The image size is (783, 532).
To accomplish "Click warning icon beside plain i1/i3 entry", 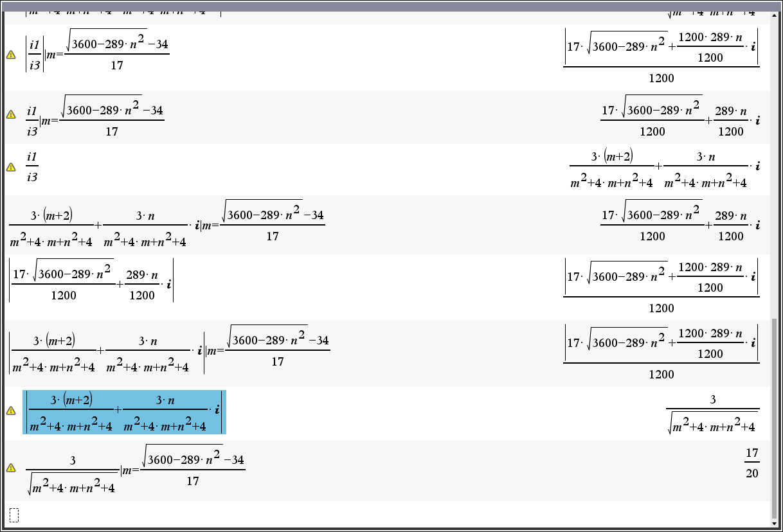I will [11, 167].
